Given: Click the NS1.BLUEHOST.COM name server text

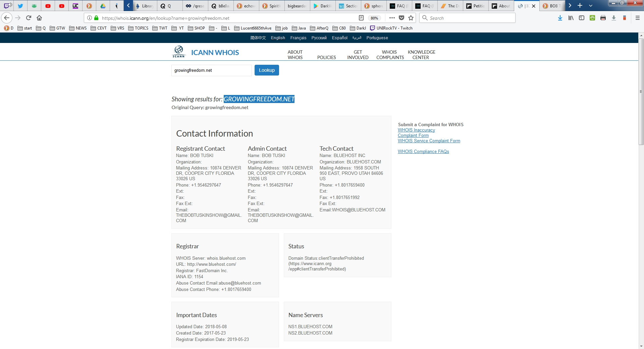Looking at the screenshot, I should (310, 327).
